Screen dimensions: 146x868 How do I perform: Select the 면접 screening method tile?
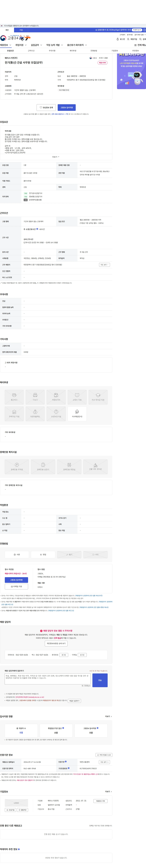coord(43,554)
